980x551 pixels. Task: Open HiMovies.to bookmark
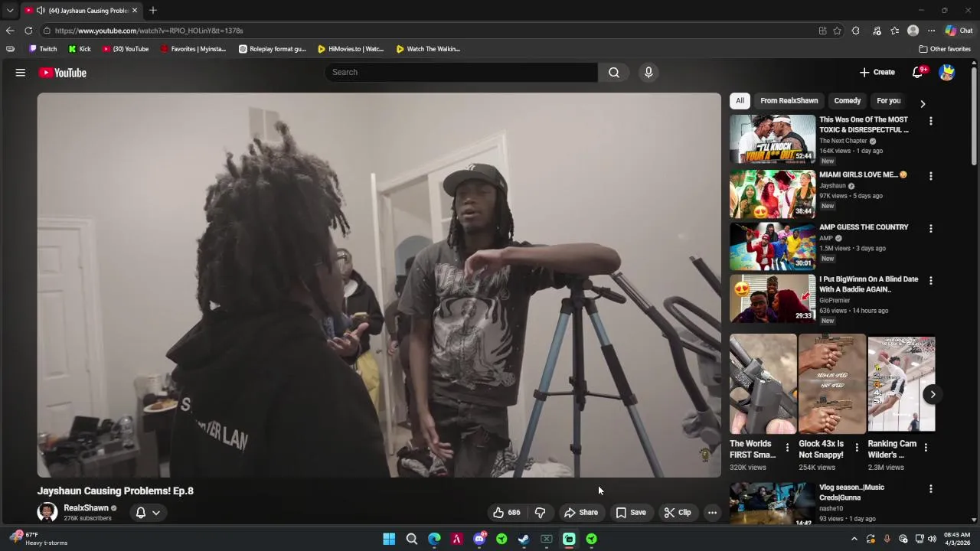[351, 49]
